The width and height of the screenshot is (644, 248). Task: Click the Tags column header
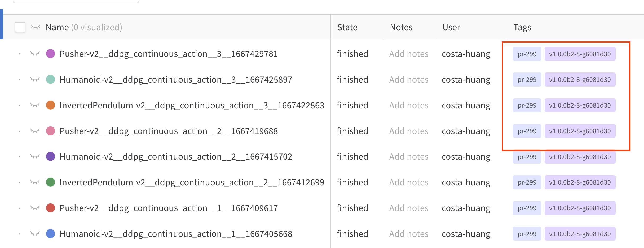[522, 27]
